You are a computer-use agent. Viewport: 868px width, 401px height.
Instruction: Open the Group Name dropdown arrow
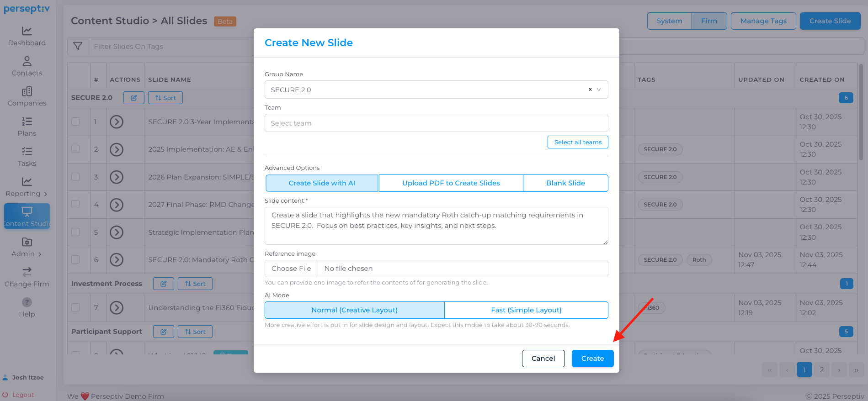pyautogui.click(x=599, y=90)
